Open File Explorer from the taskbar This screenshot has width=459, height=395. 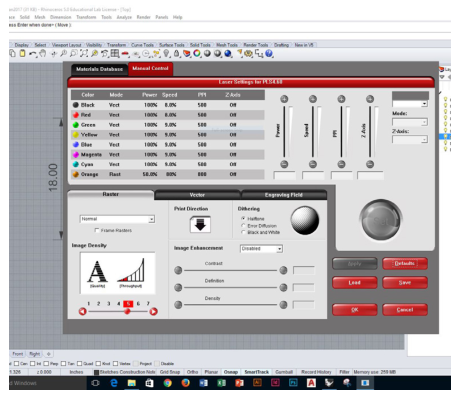coord(132,383)
